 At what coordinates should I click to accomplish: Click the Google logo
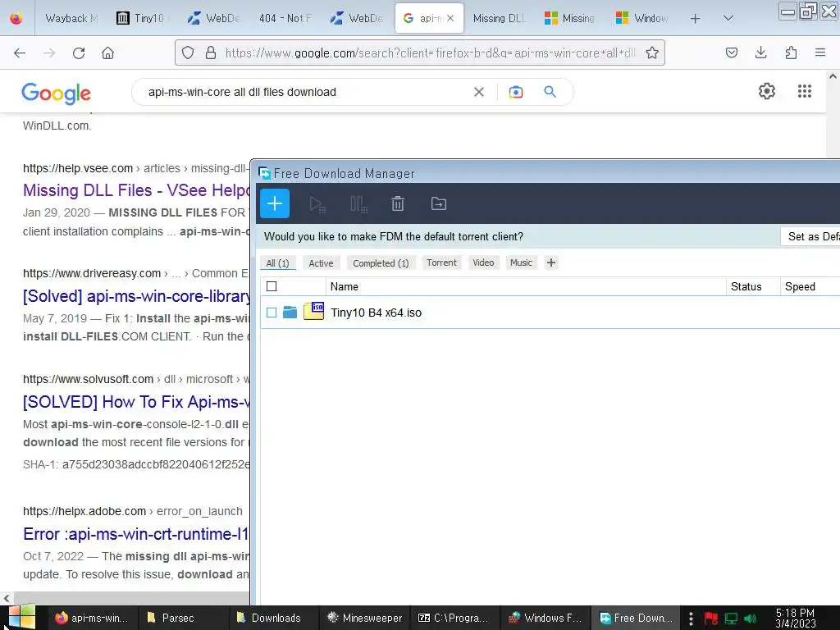click(57, 94)
